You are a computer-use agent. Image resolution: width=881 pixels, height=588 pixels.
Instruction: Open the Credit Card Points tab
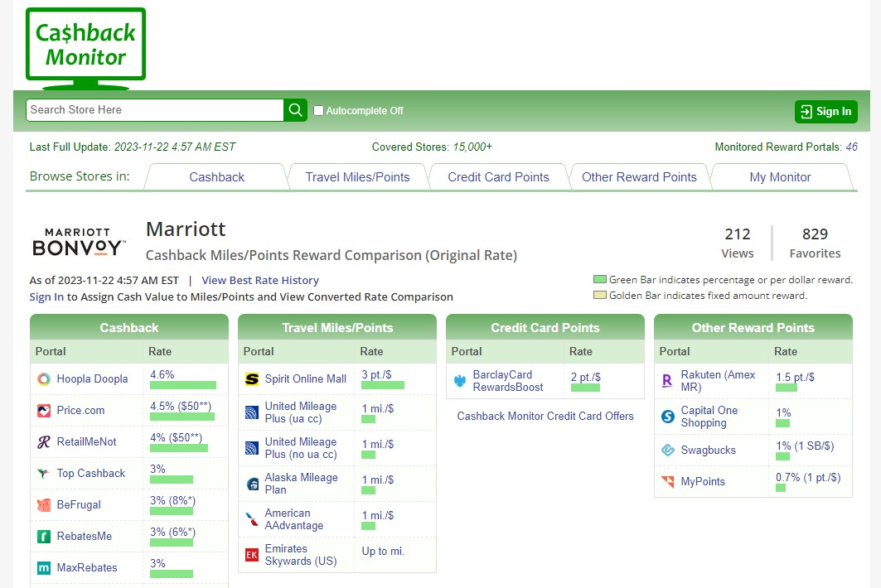tap(498, 177)
